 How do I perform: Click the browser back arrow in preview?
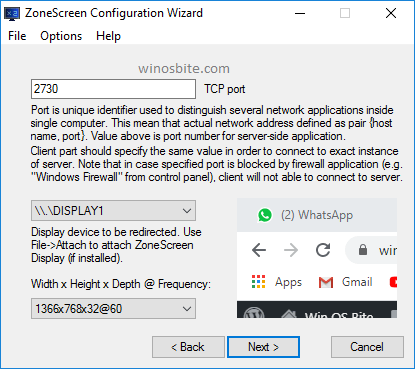click(259, 250)
